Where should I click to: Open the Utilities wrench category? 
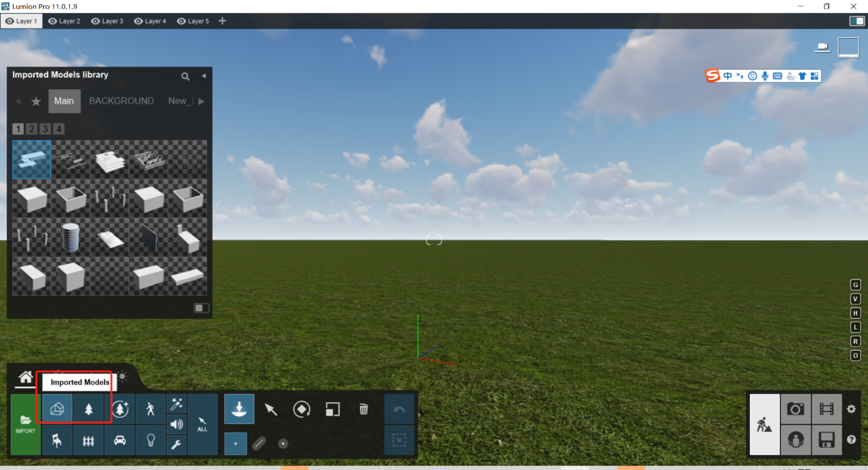point(176,445)
